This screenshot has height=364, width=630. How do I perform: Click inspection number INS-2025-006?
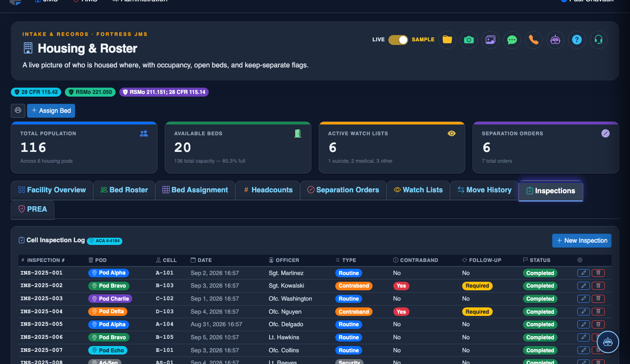[x=41, y=337]
